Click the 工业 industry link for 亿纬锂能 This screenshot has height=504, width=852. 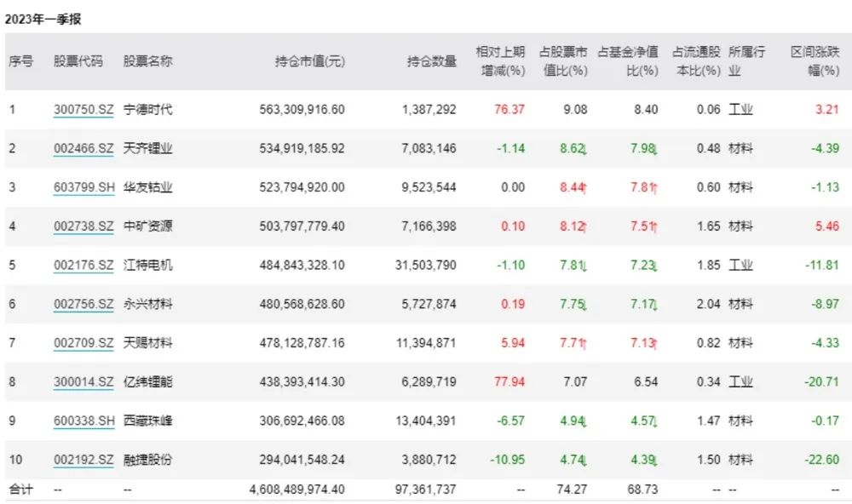pyautogui.click(x=740, y=381)
